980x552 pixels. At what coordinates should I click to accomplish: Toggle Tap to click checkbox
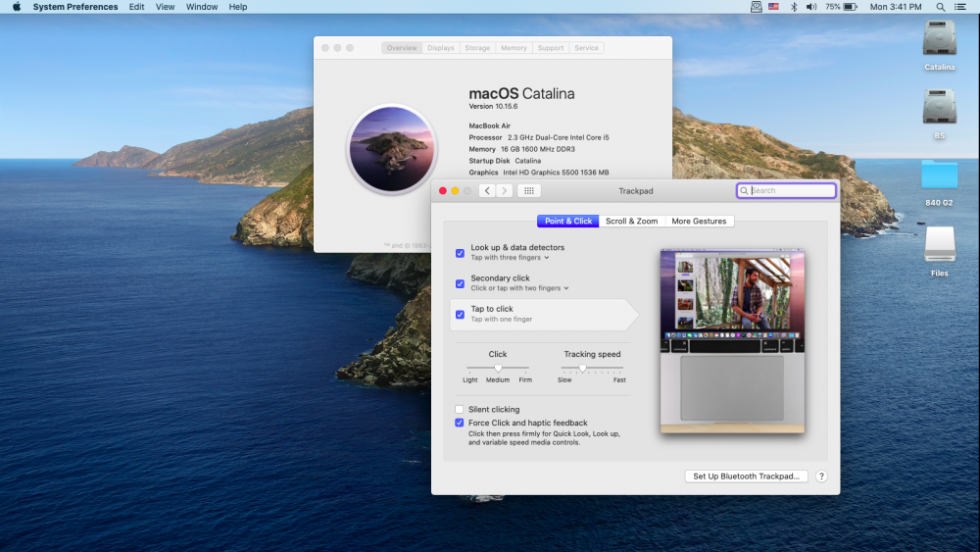pos(460,315)
